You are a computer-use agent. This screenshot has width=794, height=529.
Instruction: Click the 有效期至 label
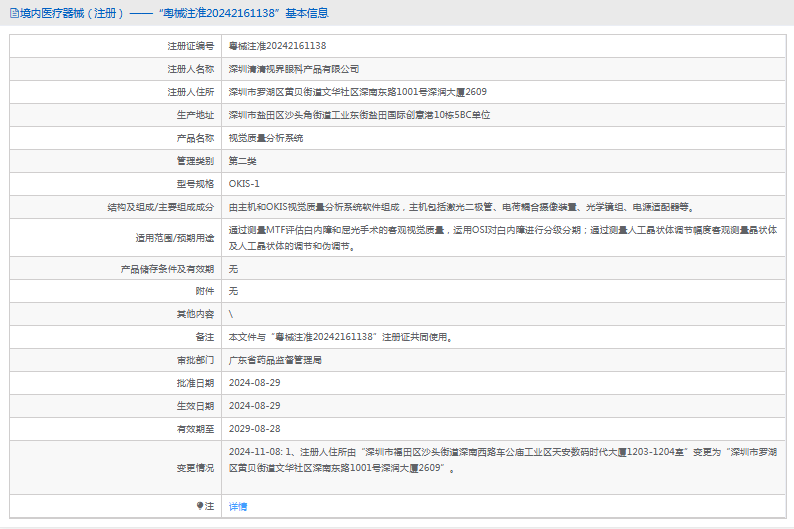pyautogui.click(x=195, y=429)
